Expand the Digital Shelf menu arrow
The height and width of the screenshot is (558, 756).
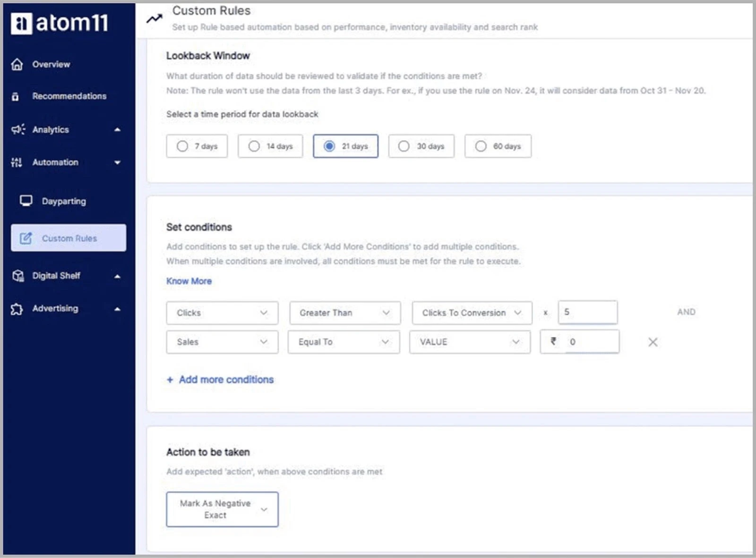point(118,276)
